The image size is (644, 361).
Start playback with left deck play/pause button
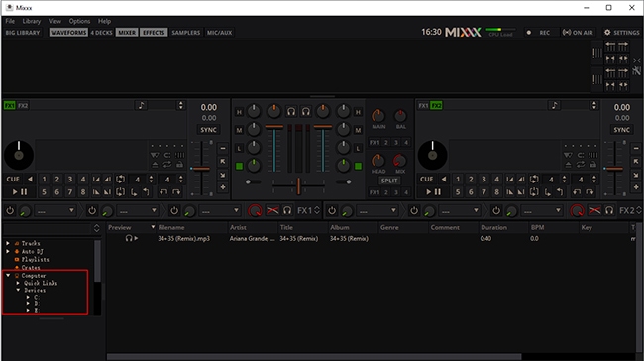19,191
